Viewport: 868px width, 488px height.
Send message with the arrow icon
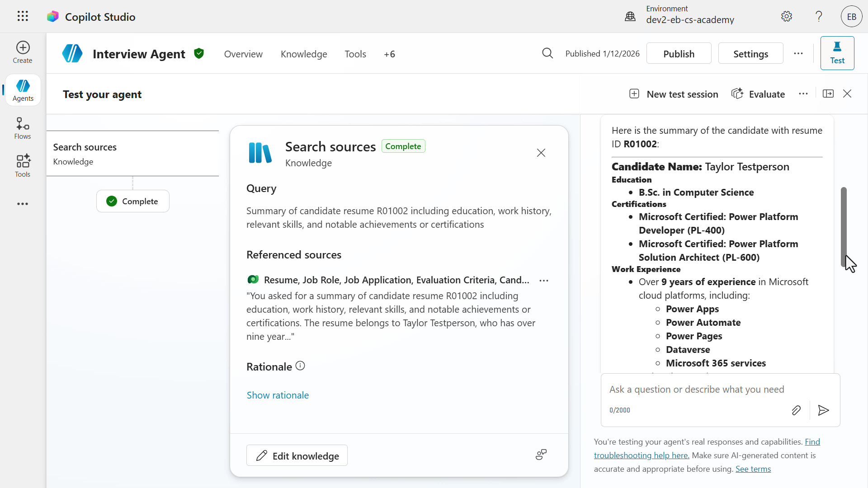pos(823,410)
